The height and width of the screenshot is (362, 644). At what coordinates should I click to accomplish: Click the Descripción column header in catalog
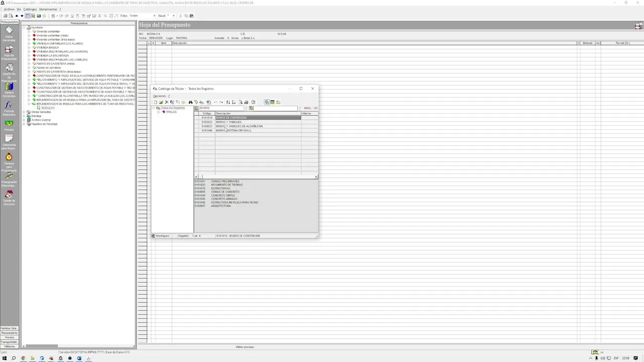point(258,114)
